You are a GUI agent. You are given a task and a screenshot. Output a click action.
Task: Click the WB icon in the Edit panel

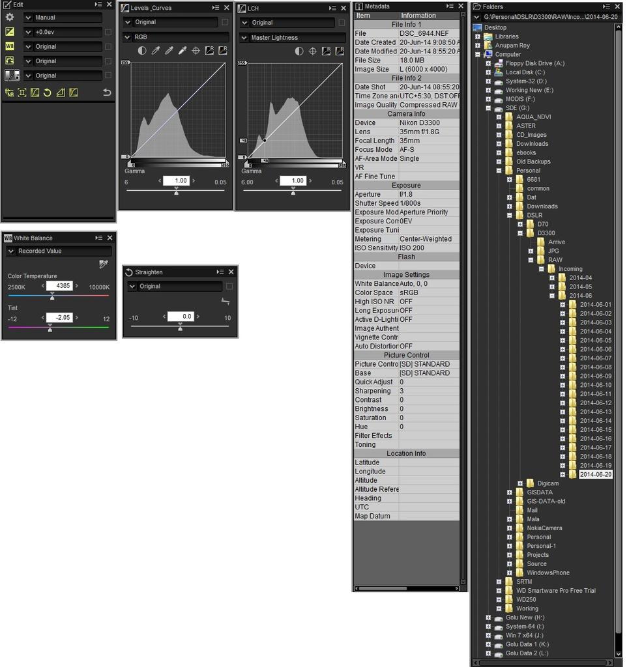pos(9,46)
